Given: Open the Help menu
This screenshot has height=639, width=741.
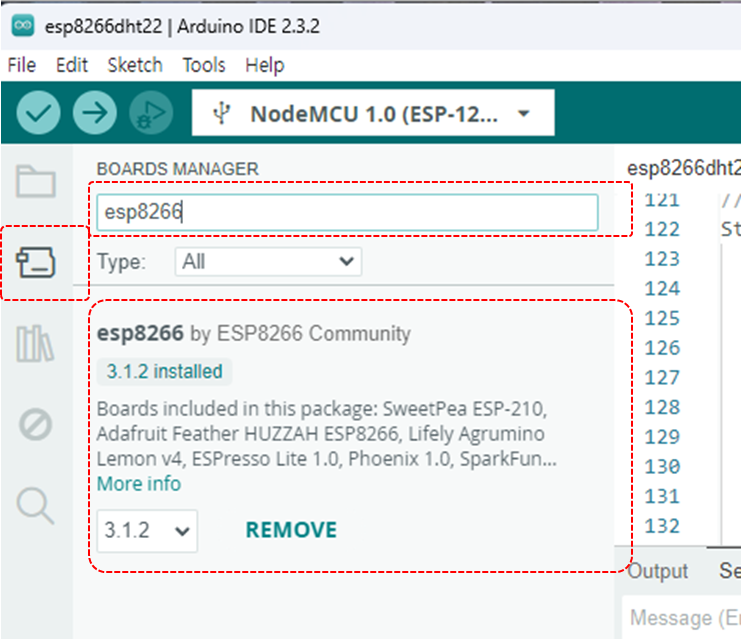Looking at the screenshot, I should tap(265, 65).
